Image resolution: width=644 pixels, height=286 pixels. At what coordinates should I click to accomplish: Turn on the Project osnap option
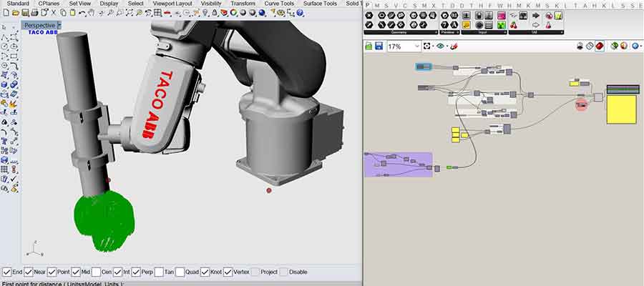pos(255,272)
